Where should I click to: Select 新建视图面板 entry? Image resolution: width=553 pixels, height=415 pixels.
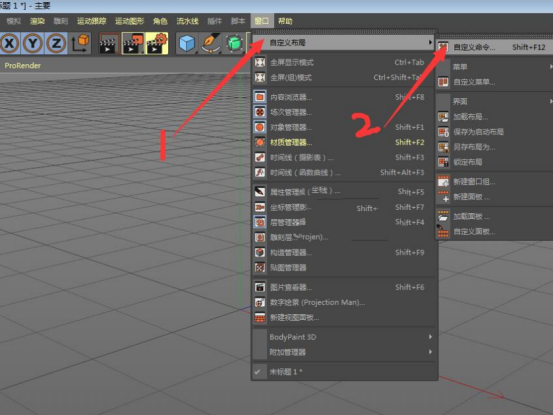[344, 318]
